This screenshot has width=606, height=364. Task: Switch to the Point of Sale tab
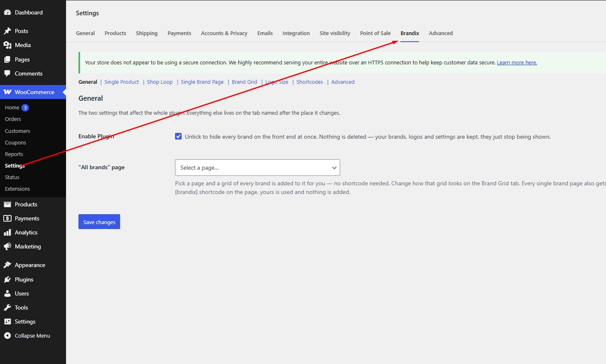375,33
